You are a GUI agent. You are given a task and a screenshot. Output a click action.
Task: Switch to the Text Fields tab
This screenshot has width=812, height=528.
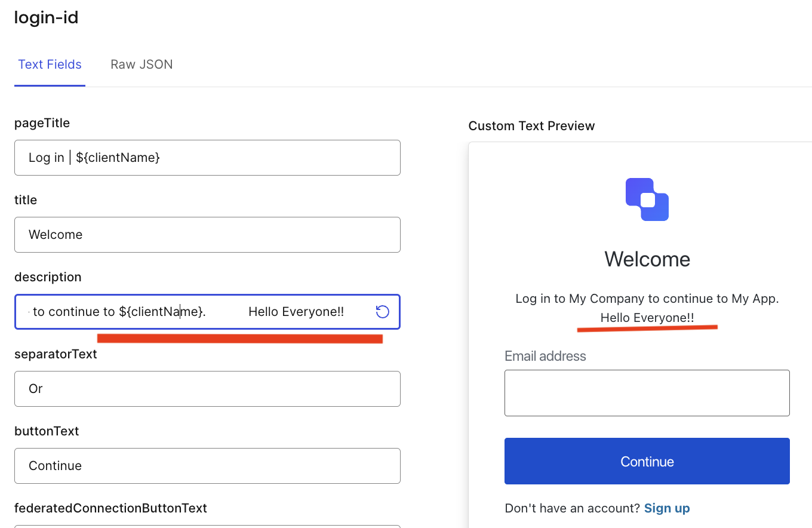point(50,65)
